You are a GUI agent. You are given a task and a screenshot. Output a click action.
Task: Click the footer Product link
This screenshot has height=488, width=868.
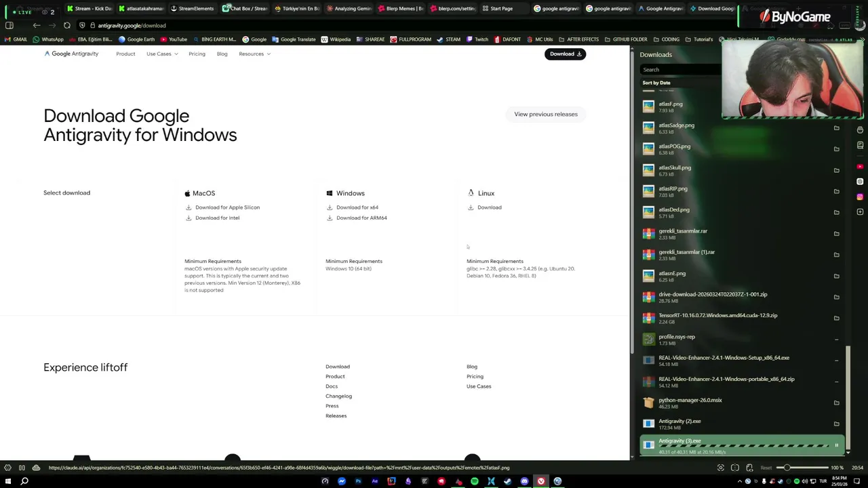[335, 376]
